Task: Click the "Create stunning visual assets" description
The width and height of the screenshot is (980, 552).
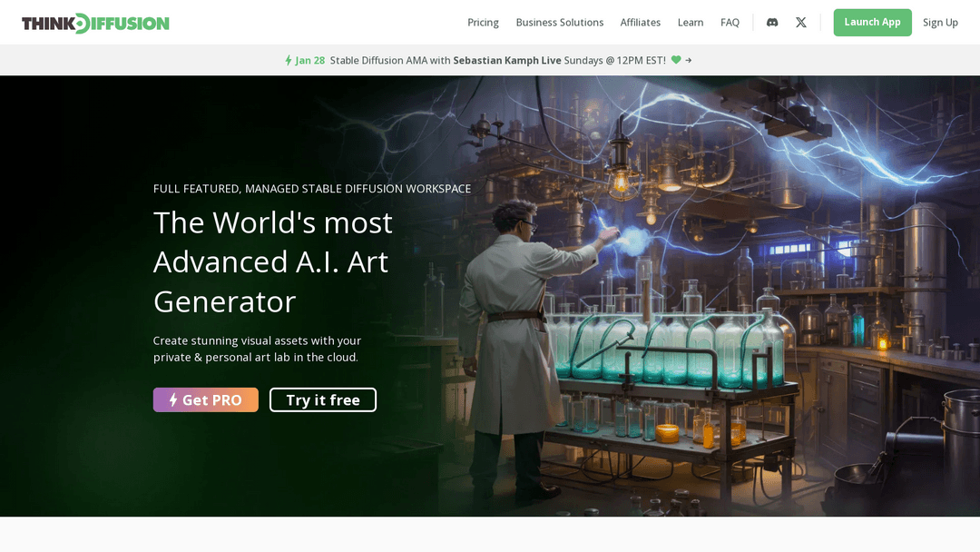Action: click(257, 349)
